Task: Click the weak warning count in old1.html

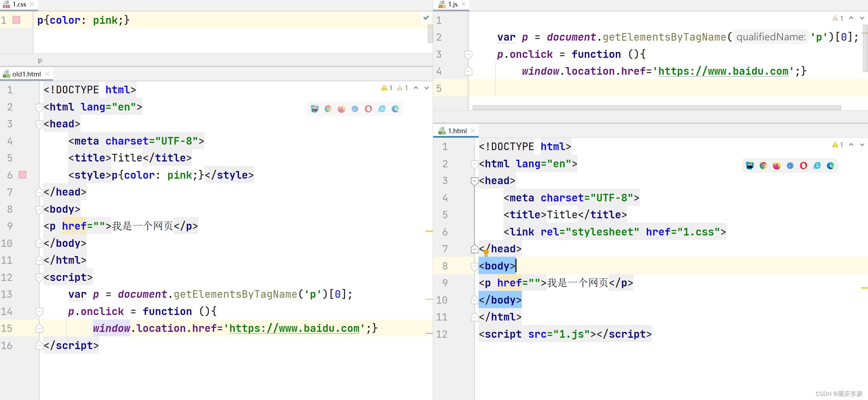Action: 402,88
